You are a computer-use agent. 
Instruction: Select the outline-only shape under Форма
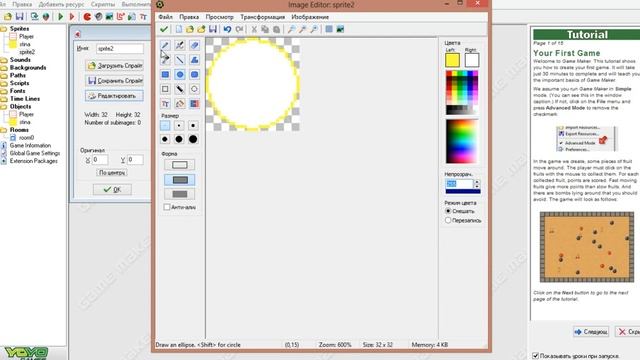point(180,165)
